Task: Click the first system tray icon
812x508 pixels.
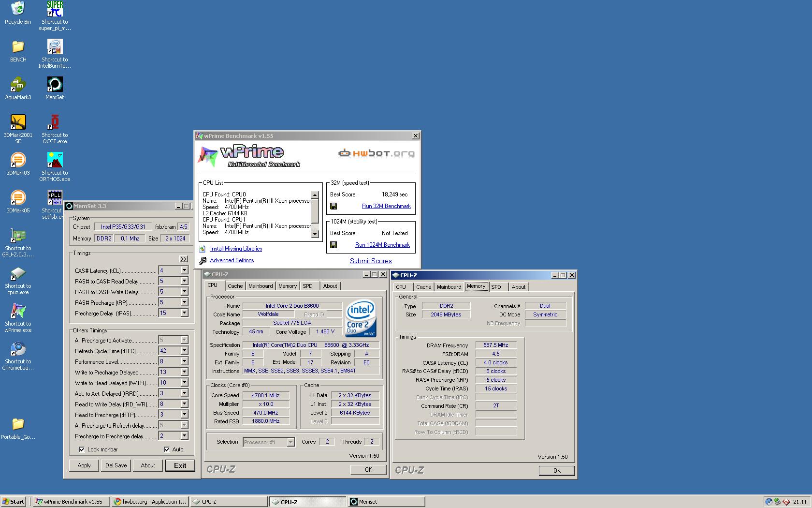Action: 768,502
